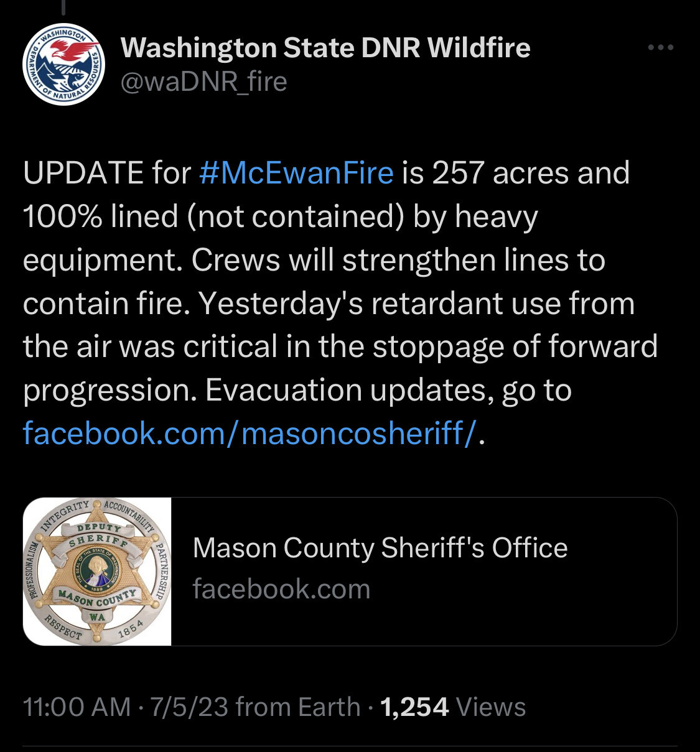Image resolution: width=700 pixels, height=752 pixels.
Task: Open the @waDNR_fire handle
Action: tap(203, 81)
